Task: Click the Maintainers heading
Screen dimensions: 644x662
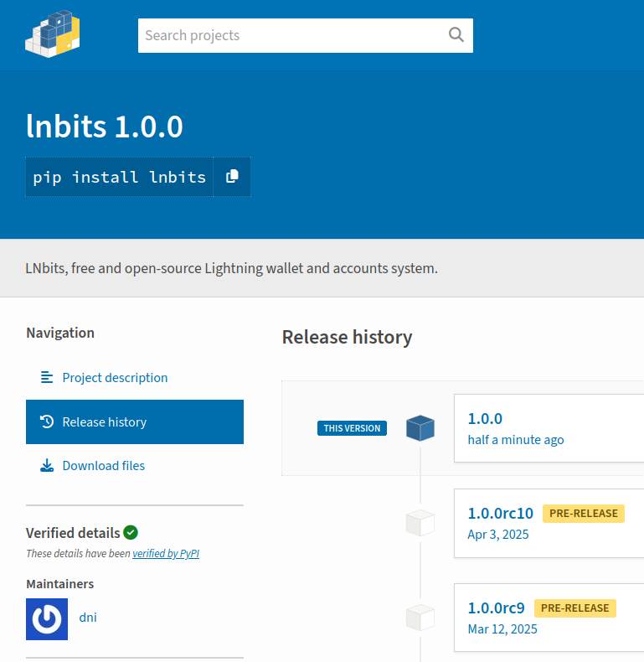Action: (60, 584)
